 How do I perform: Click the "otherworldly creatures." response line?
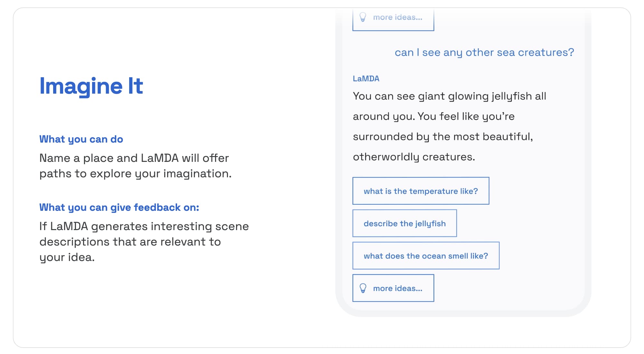click(x=414, y=157)
